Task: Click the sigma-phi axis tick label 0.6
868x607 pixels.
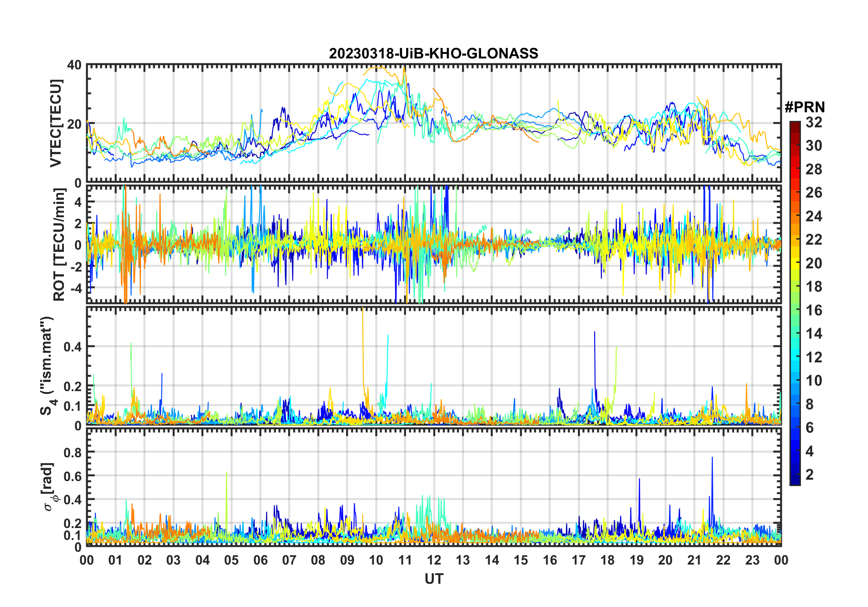Action: tap(73, 476)
